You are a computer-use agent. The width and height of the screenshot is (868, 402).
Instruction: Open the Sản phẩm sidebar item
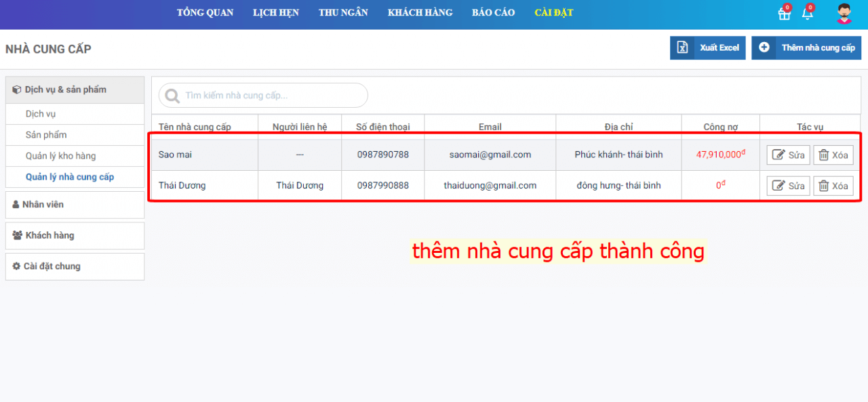(46, 135)
